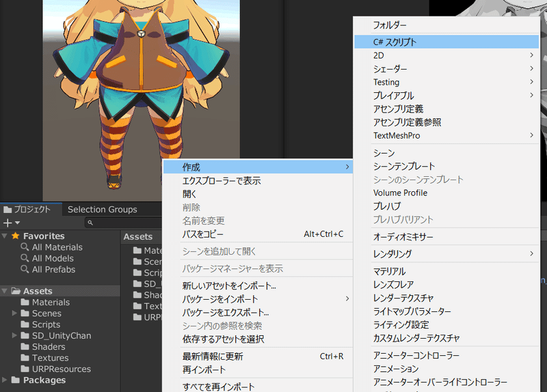Select the All Materials saved search

click(57, 247)
